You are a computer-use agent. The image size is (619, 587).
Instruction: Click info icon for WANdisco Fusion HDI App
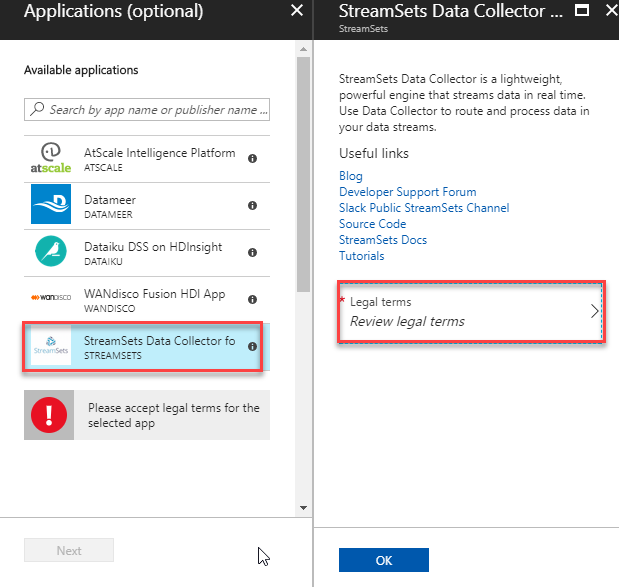253,299
